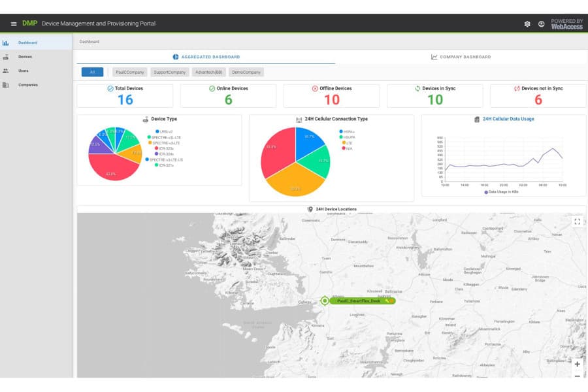The width and height of the screenshot is (588, 392).
Task: Filter by PaulCCompany
Action: 130,73
